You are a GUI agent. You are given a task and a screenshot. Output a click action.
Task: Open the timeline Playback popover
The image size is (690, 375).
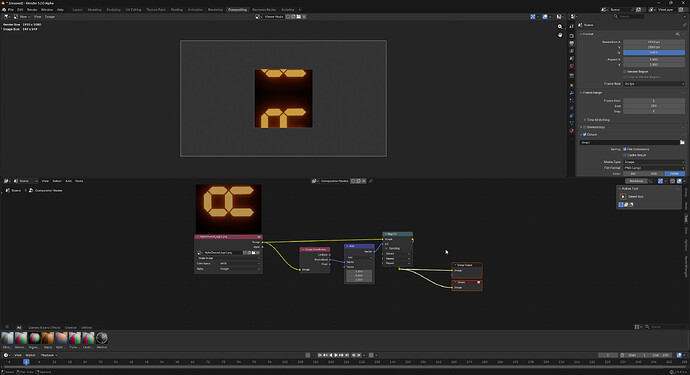coord(48,355)
